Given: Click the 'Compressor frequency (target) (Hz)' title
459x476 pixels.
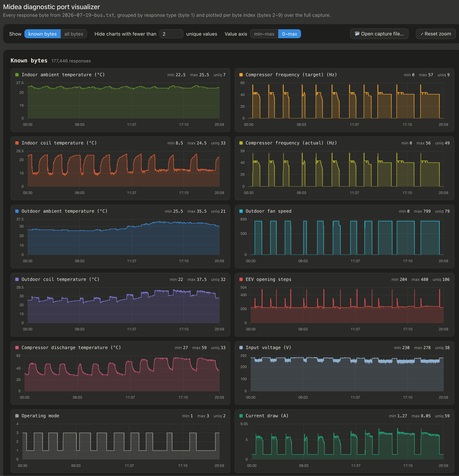Looking at the screenshot, I should pyautogui.click(x=291, y=75).
